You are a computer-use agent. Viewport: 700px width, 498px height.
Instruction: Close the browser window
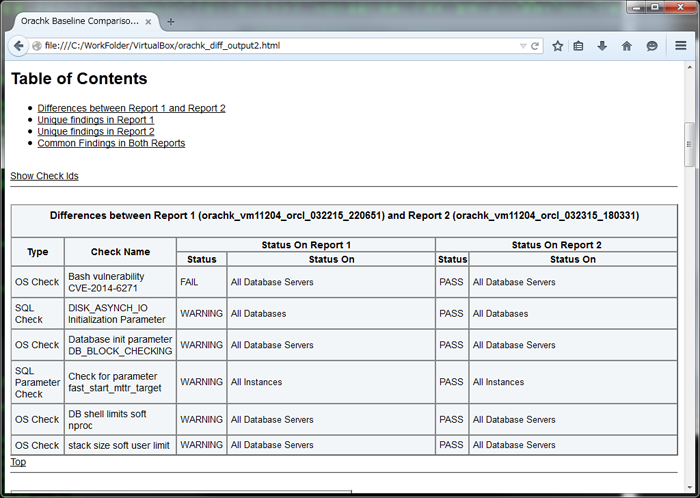[x=680, y=7]
